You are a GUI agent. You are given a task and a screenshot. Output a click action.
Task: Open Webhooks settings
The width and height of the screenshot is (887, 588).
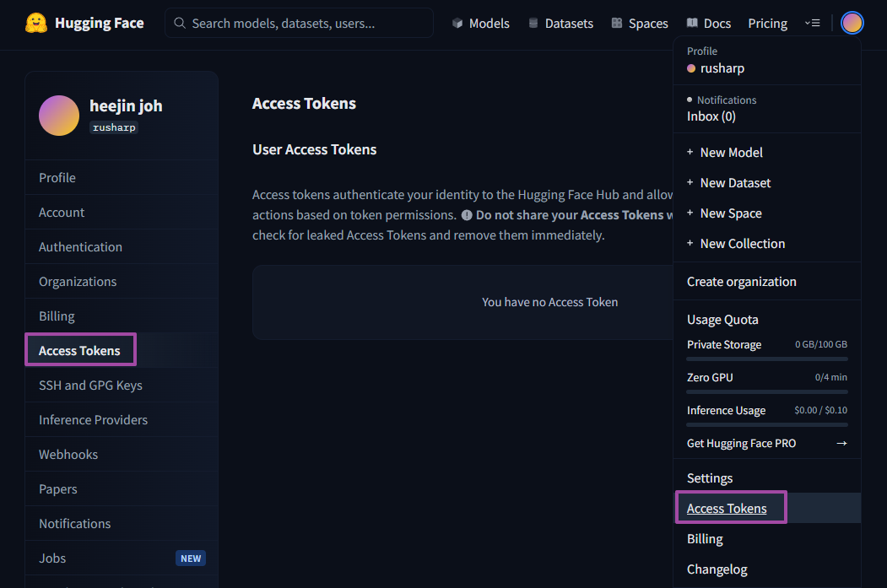click(x=122, y=454)
